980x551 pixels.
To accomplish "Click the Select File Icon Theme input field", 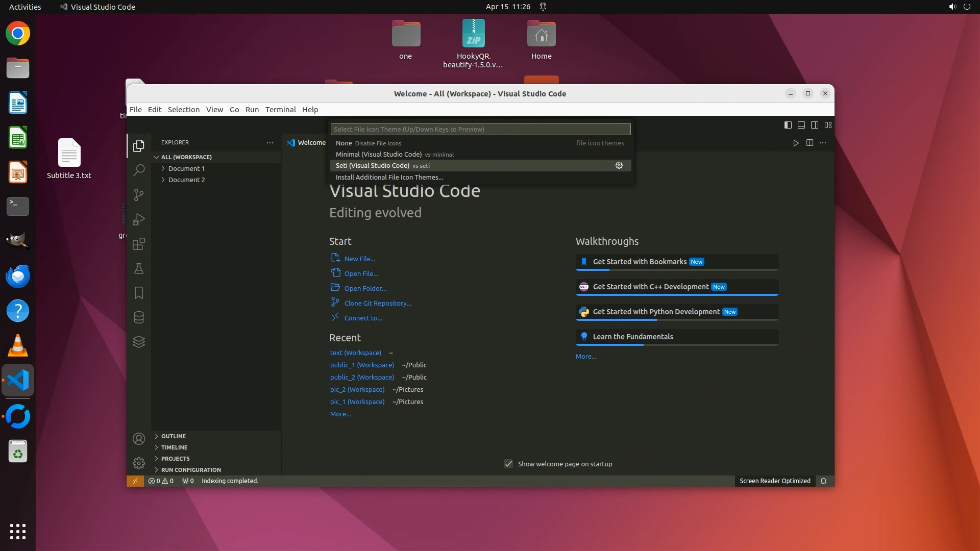I will [x=480, y=129].
